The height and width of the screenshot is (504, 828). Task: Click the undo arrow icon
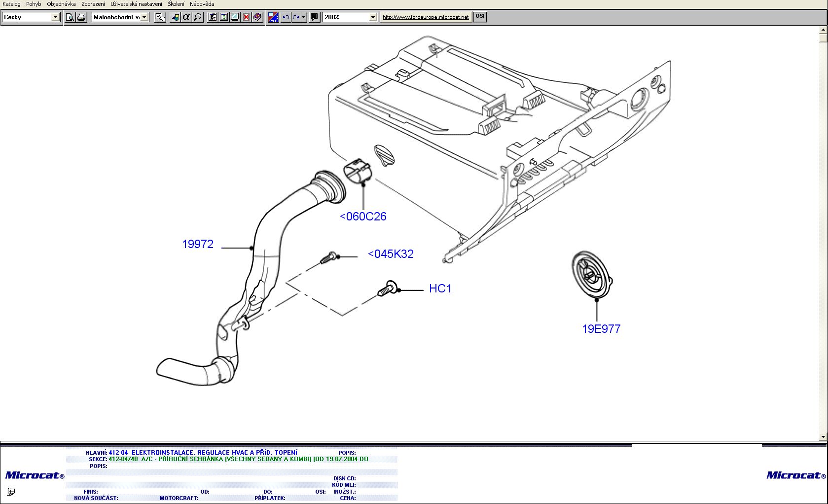tap(286, 17)
